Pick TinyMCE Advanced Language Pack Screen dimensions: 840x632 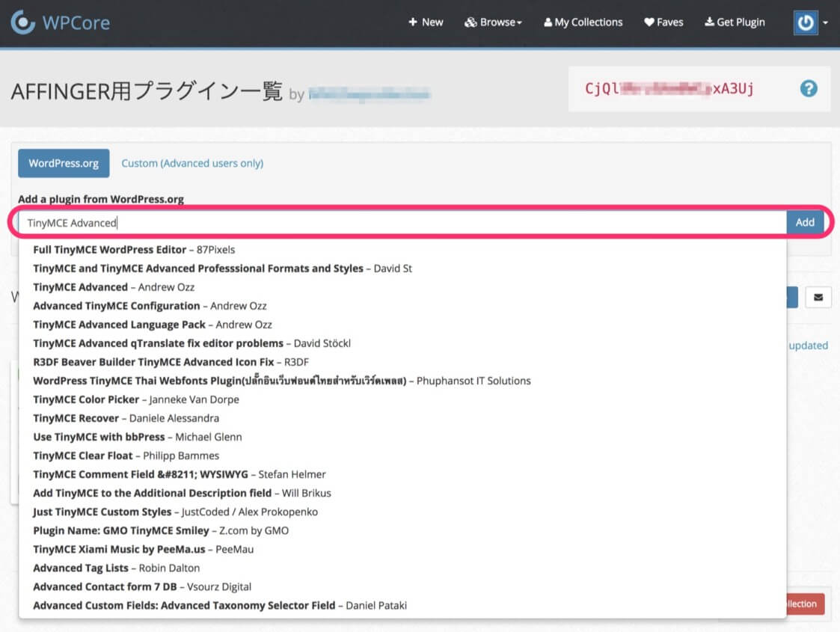tap(402, 325)
